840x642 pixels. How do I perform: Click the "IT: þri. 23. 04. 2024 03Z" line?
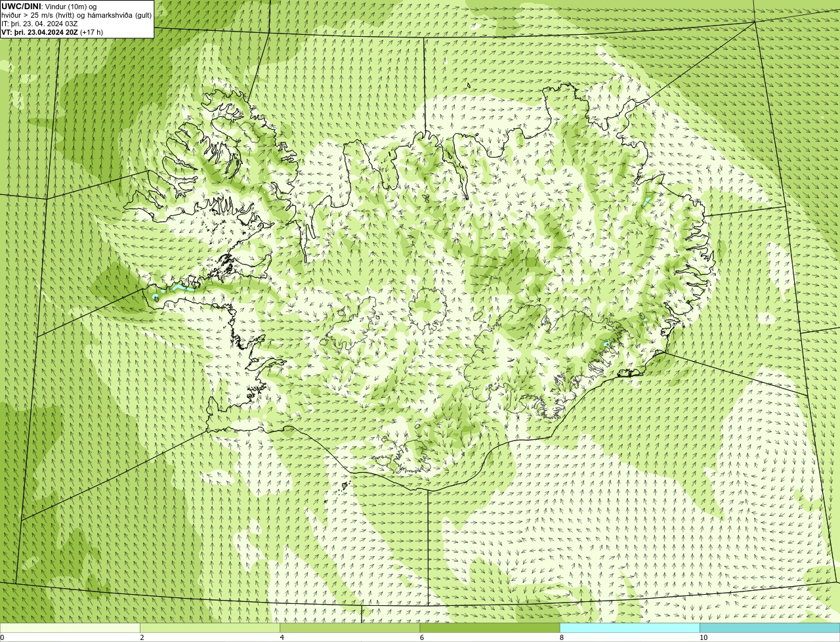point(39,24)
